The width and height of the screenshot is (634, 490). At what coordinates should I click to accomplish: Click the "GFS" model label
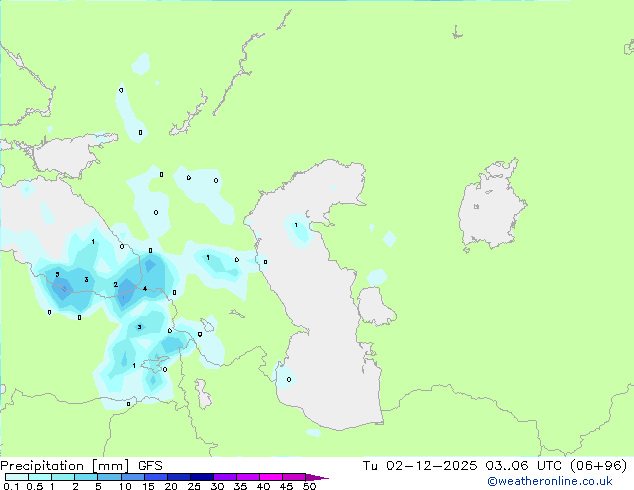pos(150,466)
